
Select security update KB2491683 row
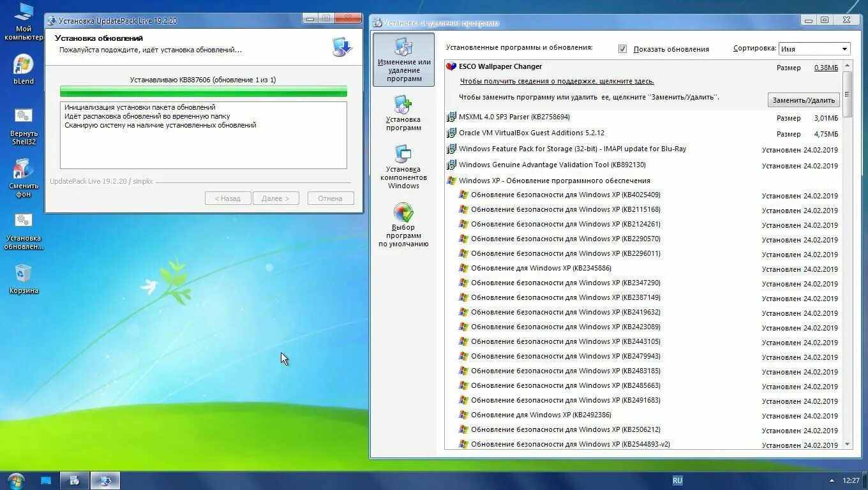643,400
